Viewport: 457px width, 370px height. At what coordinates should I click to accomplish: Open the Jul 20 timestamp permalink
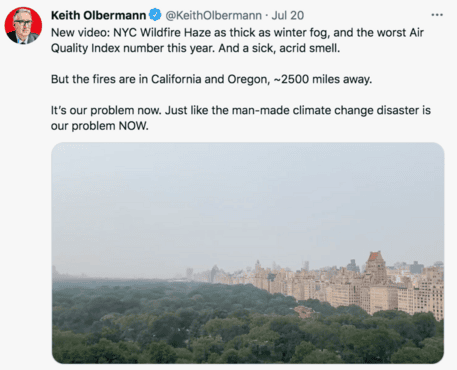point(288,15)
